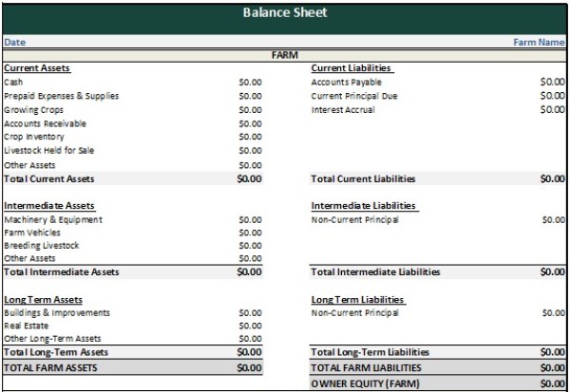Select the Livestock Held for Sale value

click(249, 150)
